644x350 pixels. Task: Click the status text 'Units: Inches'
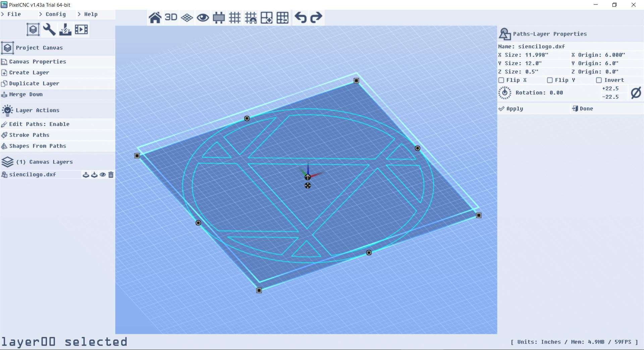point(539,342)
